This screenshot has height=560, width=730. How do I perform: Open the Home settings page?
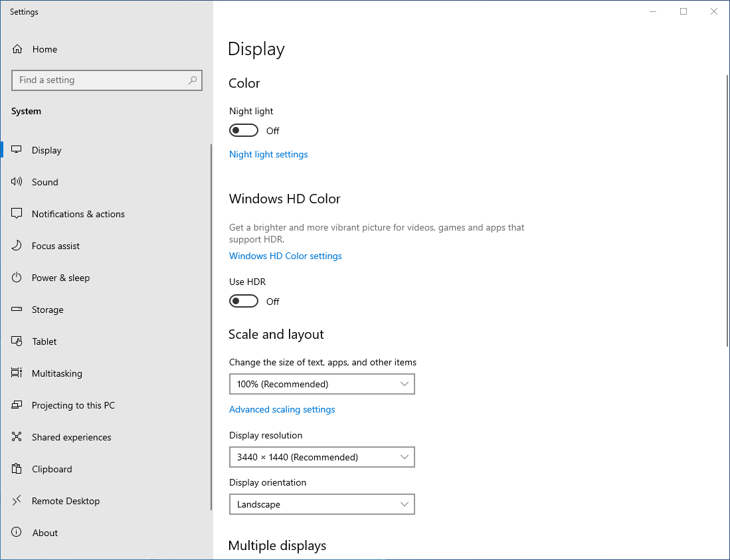[106, 49]
